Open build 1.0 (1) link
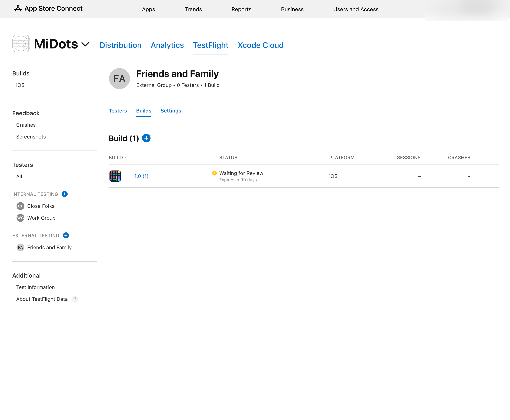This screenshot has width=510, height=420. tap(141, 176)
